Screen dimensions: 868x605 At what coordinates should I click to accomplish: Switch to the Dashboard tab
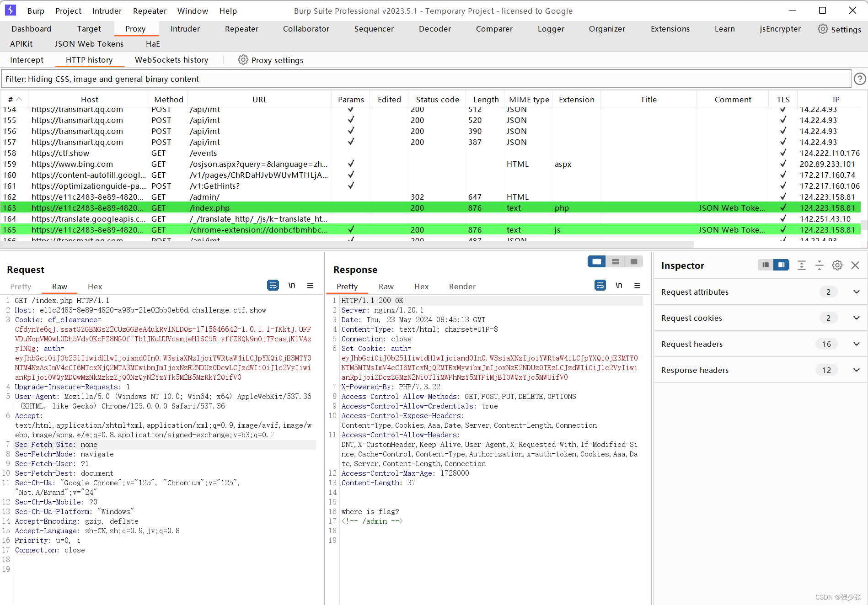31,29
